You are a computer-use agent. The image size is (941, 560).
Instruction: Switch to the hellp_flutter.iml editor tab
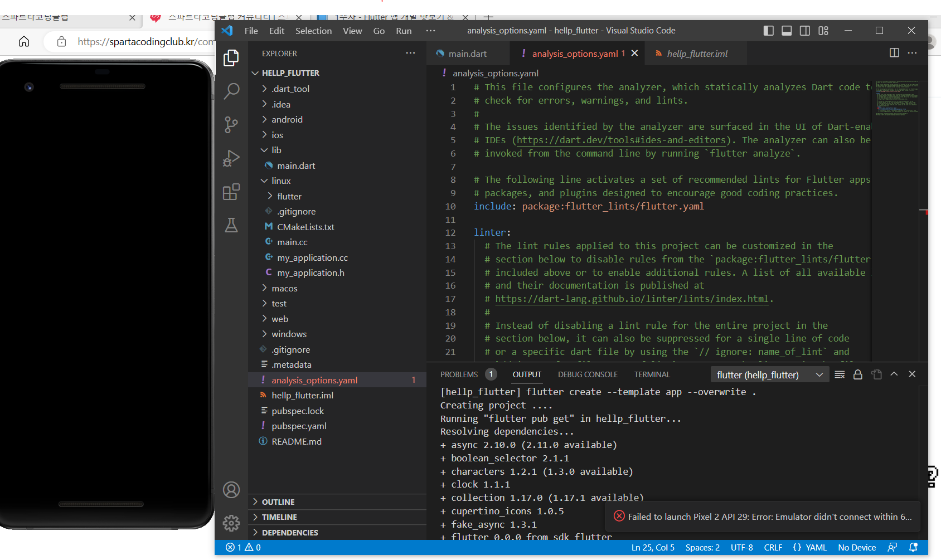coord(697,53)
